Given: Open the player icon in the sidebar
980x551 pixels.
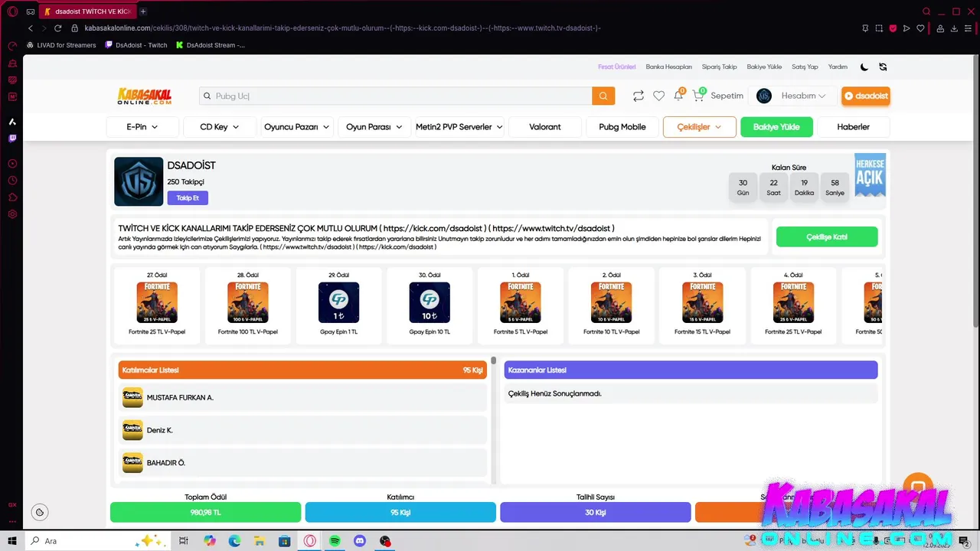Looking at the screenshot, I should (12, 164).
